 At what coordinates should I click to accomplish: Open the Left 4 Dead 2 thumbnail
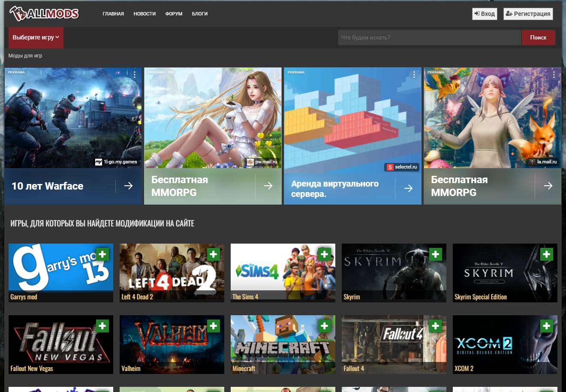pyautogui.click(x=172, y=273)
